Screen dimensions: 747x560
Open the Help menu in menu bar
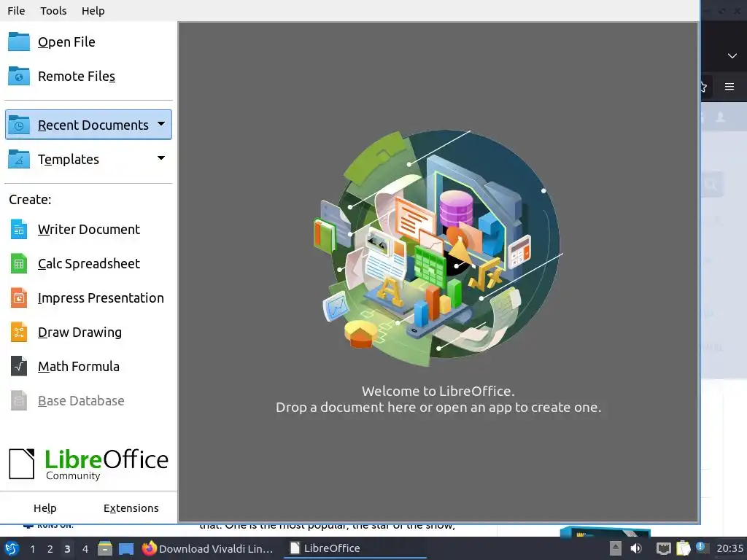point(93,10)
